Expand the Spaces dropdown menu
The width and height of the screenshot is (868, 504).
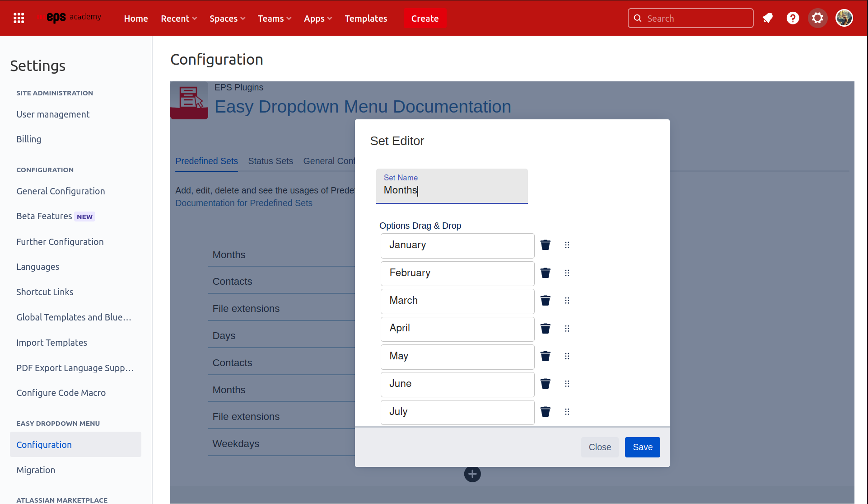coord(227,19)
